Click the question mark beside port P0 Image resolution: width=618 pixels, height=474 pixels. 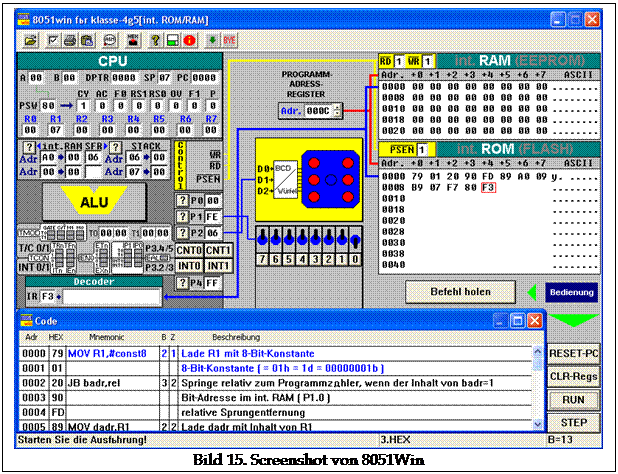[182, 201]
